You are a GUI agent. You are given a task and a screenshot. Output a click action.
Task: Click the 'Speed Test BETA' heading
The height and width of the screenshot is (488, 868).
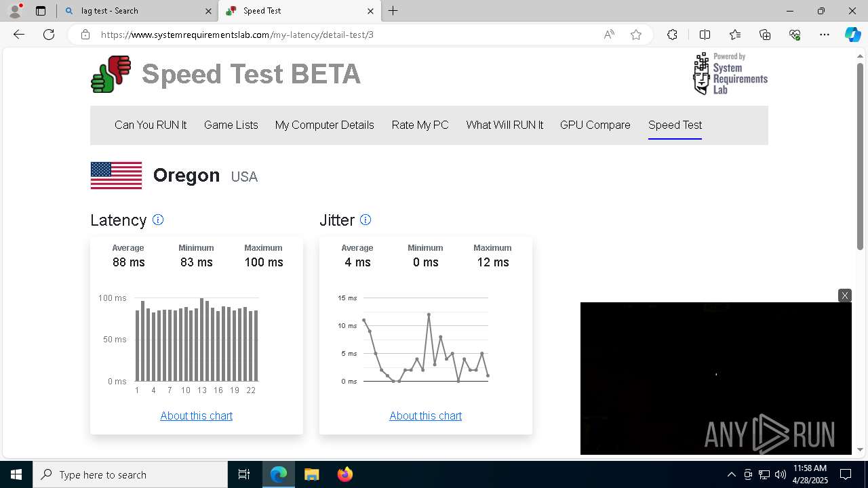[x=251, y=74]
